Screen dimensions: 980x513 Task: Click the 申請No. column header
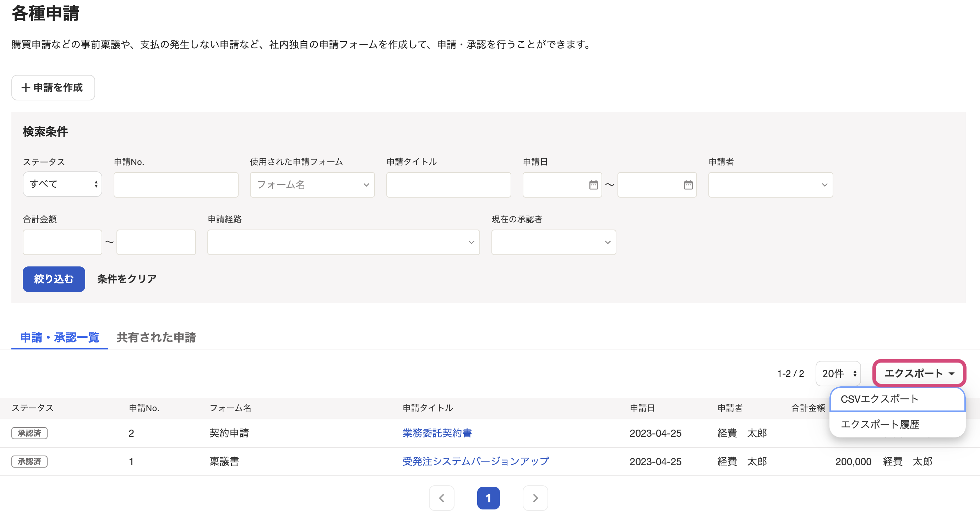tap(144, 408)
